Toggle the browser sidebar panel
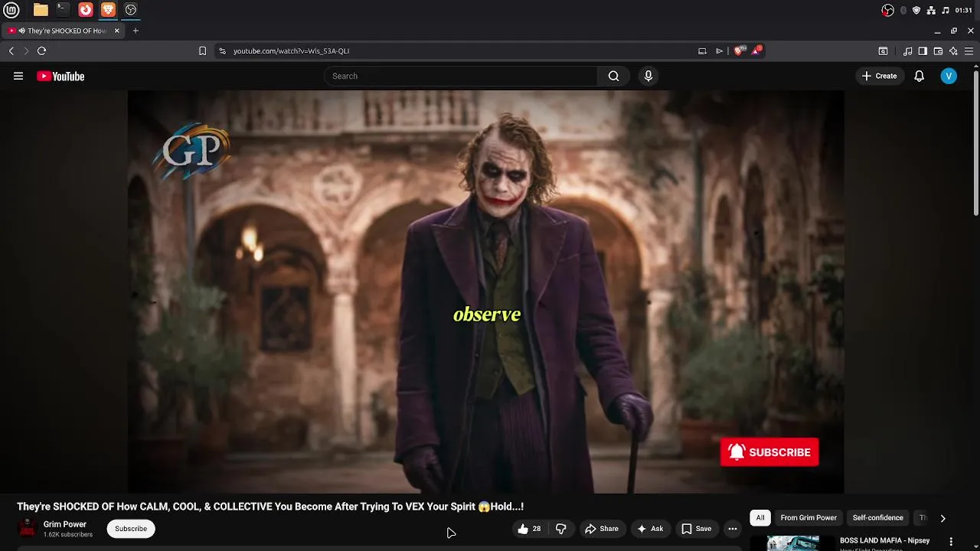The width and height of the screenshot is (980, 551). (923, 51)
